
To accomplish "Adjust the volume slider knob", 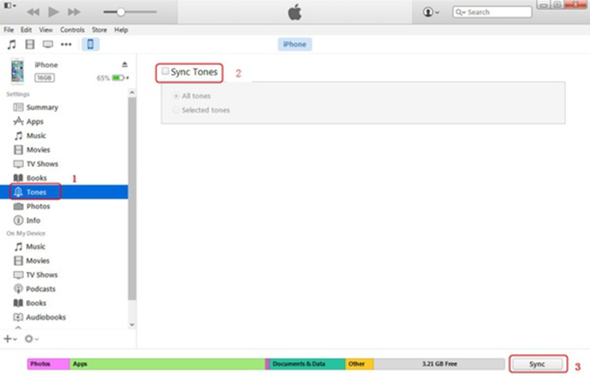I will point(121,12).
